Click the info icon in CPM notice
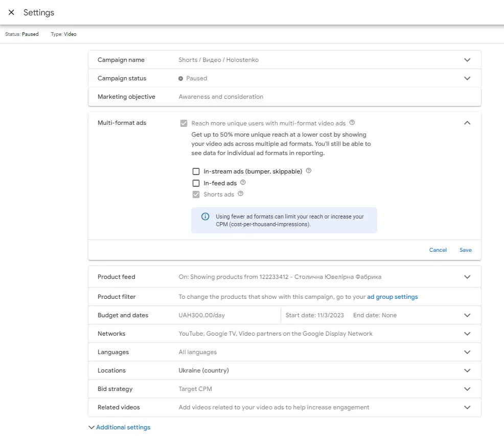This screenshot has height=436, width=504. coord(205,216)
